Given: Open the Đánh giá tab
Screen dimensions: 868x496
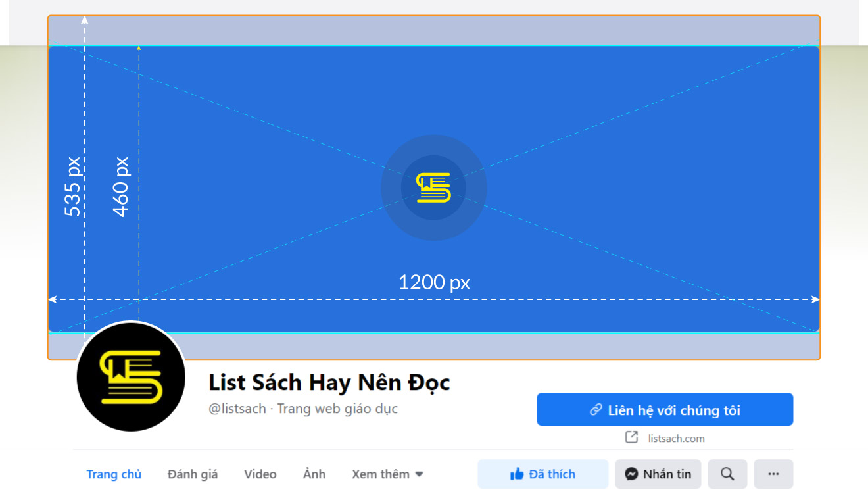Looking at the screenshot, I should (193, 474).
